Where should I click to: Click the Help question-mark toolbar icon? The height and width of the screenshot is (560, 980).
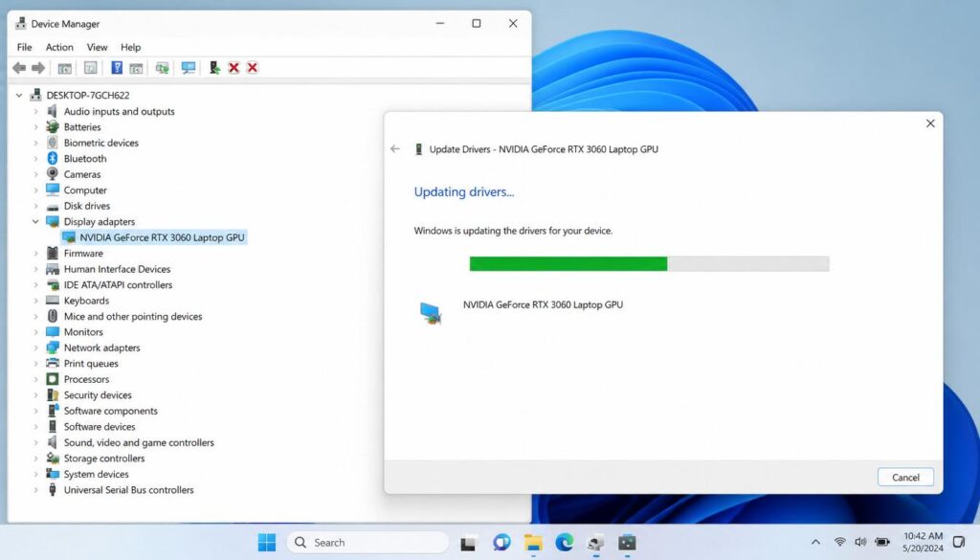tap(116, 68)
